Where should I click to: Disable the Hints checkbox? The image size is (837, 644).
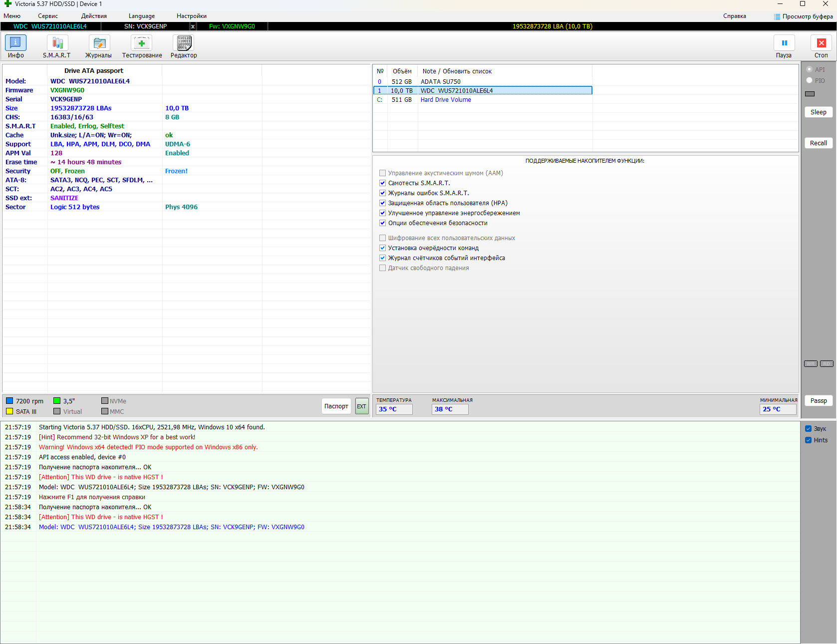point(809,440)
